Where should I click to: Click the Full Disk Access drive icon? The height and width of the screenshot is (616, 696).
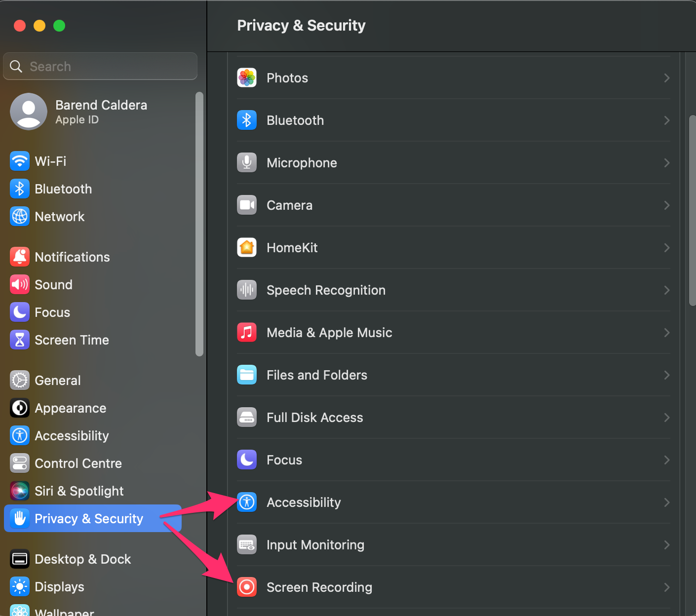click(247, 418)
